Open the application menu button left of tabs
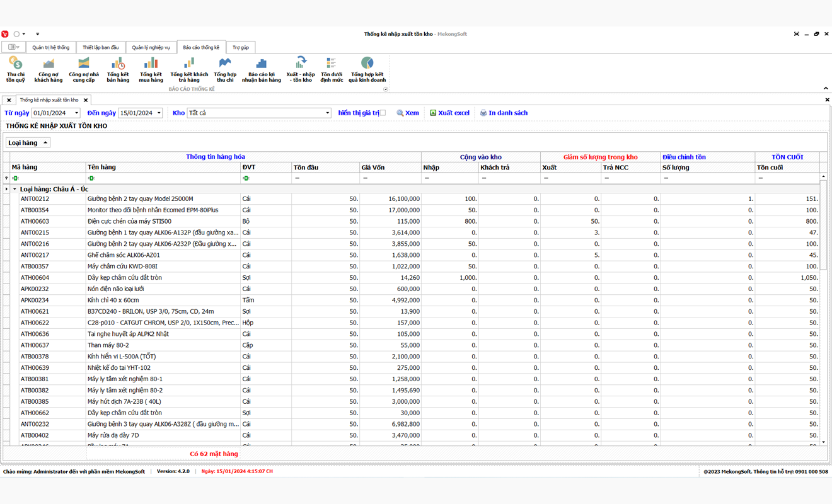 (13, 47)
